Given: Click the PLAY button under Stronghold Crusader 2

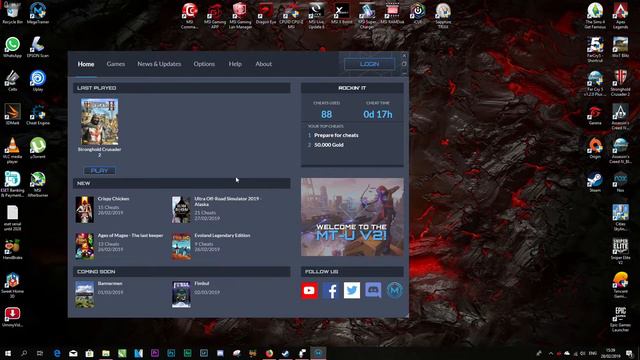Looking at the screenshot, I should pos(99,171).
